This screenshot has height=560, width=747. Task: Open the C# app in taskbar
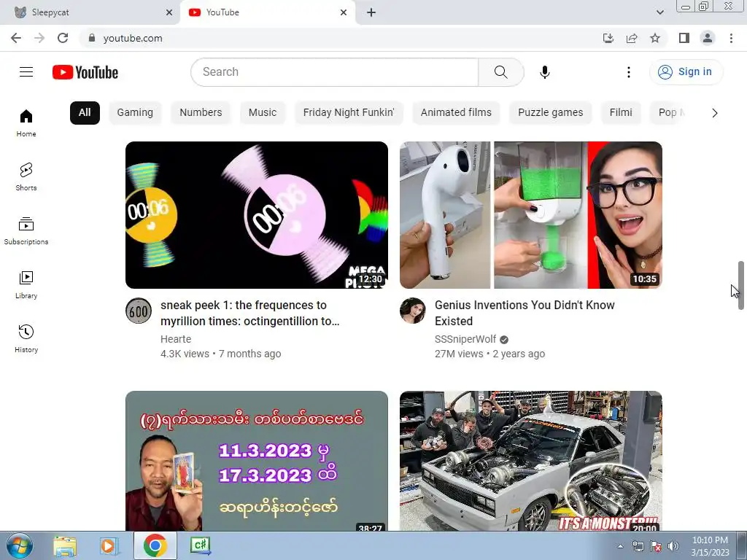[x=201, y=545]
